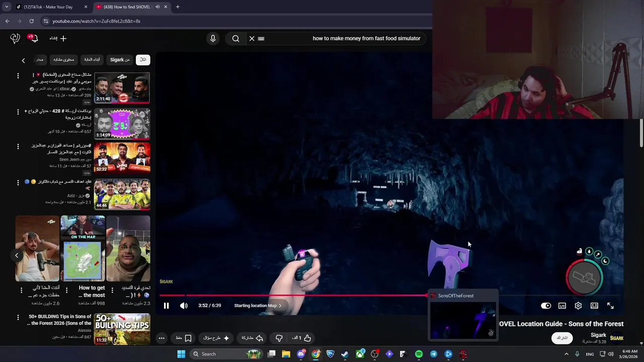Toggle subtitles/closed captions button
644x362 pixels.
(x=562, y=306)
